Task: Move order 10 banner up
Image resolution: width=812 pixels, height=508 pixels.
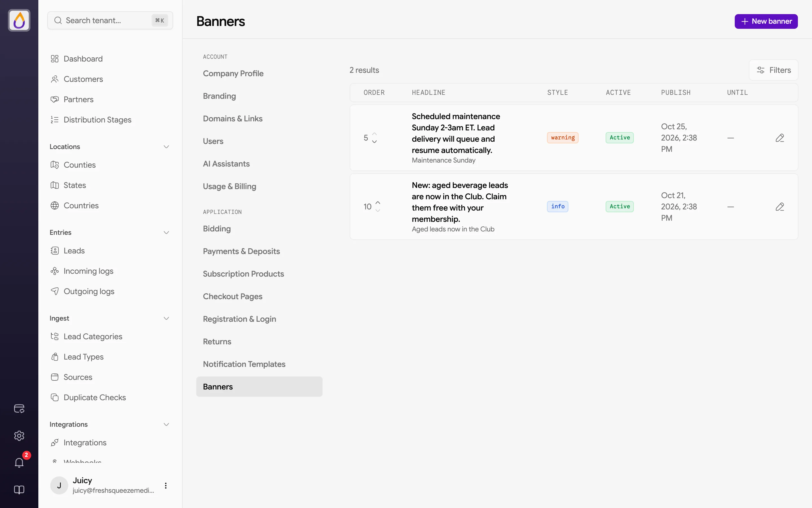Action: point(378,203)
